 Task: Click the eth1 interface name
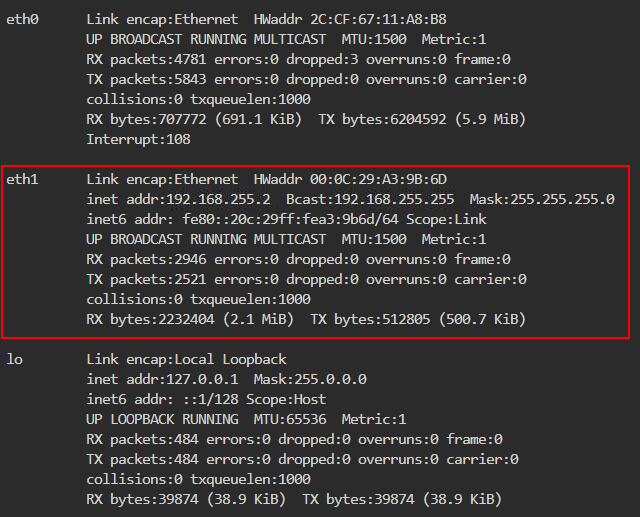(x=22, y=179)
